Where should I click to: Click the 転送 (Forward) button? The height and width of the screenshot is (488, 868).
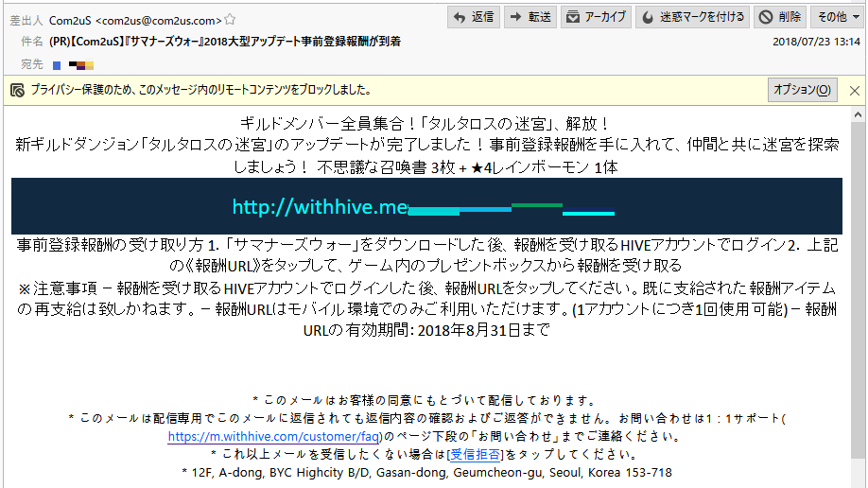pos(530,17)
